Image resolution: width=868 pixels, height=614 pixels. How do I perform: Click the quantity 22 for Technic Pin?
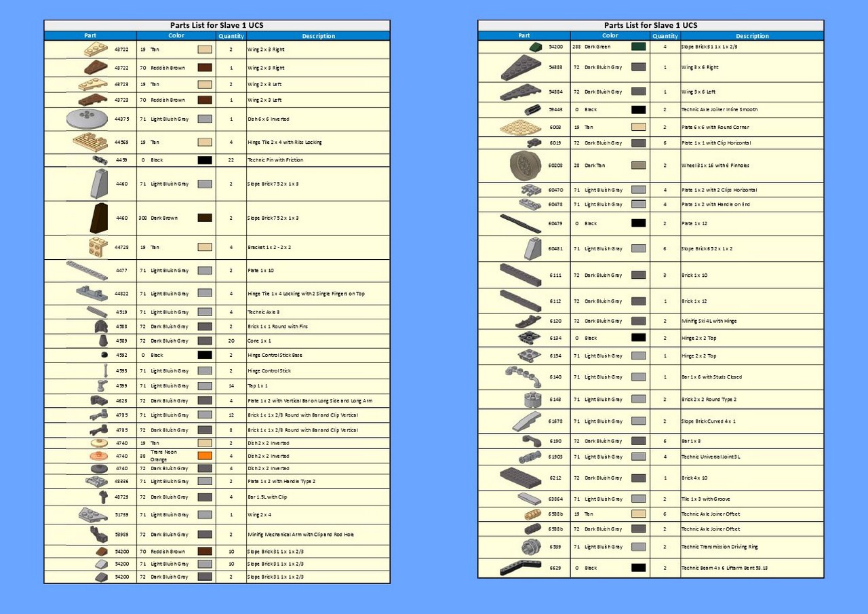[x=231, y=160]
